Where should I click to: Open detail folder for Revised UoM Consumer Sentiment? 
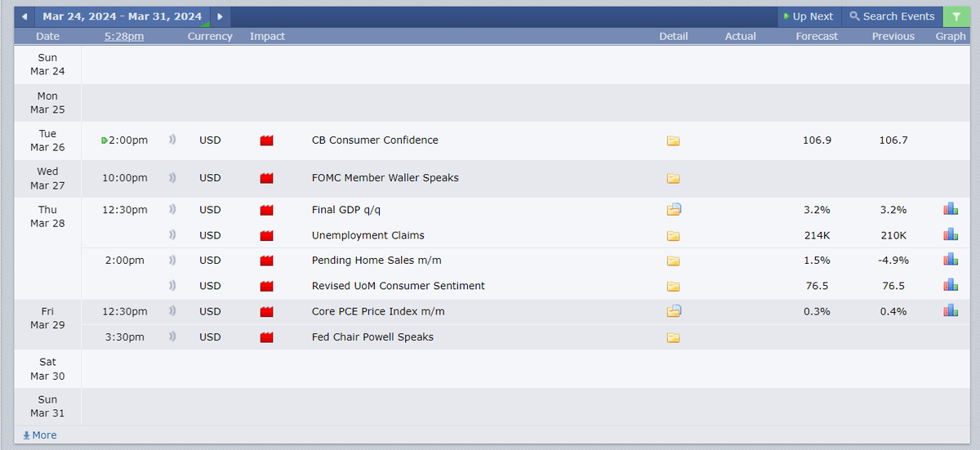[x=673, y=287]
